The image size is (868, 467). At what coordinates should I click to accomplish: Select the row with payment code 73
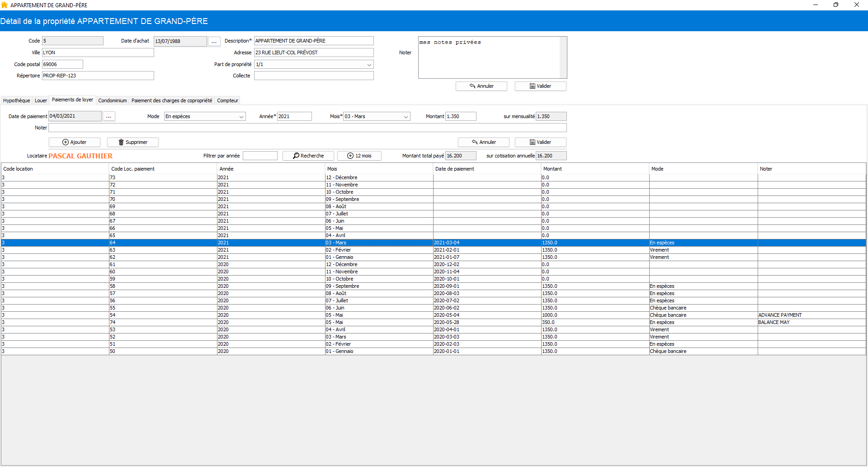point(434,177)
